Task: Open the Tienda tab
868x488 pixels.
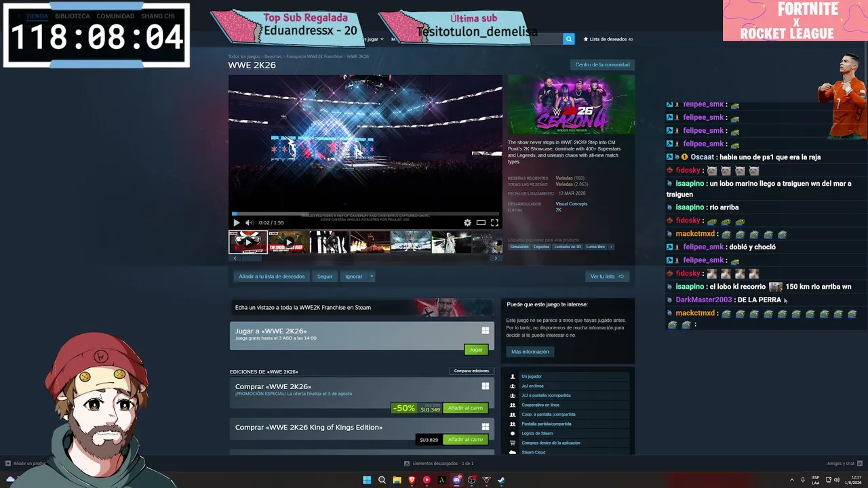Action: coord(37,16)
